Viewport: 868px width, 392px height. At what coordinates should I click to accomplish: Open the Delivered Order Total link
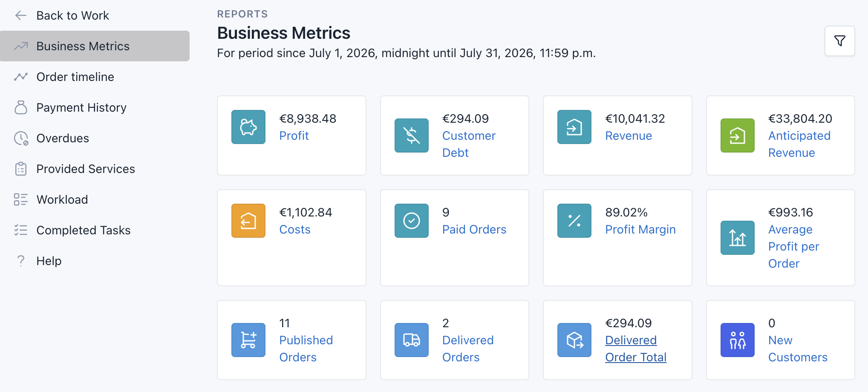(636, 349)
